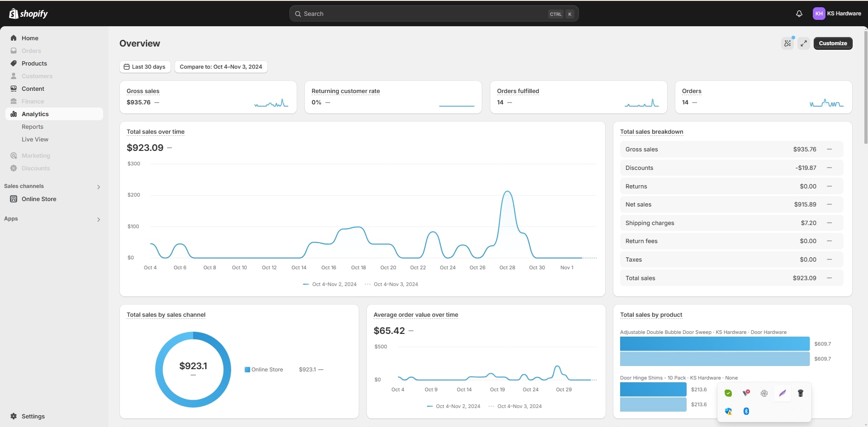Expand the Apps section chevron
Viewport: 868px width, 427px height.
(x=99, y=220)
